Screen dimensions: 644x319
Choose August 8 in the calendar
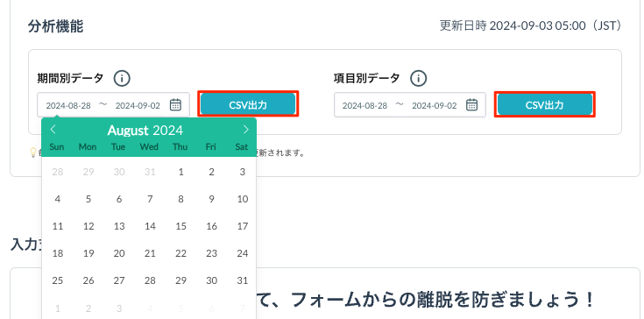180,199
